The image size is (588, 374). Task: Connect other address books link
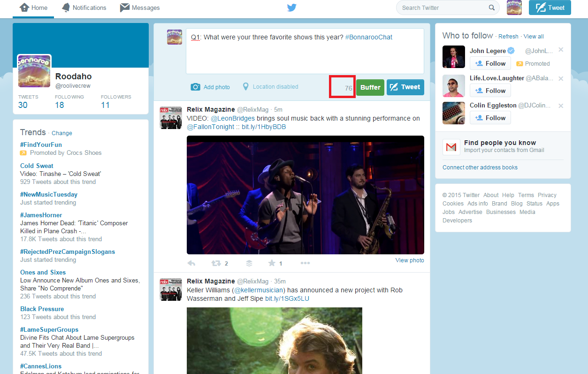pyautogui.click(x=480, y=168)
